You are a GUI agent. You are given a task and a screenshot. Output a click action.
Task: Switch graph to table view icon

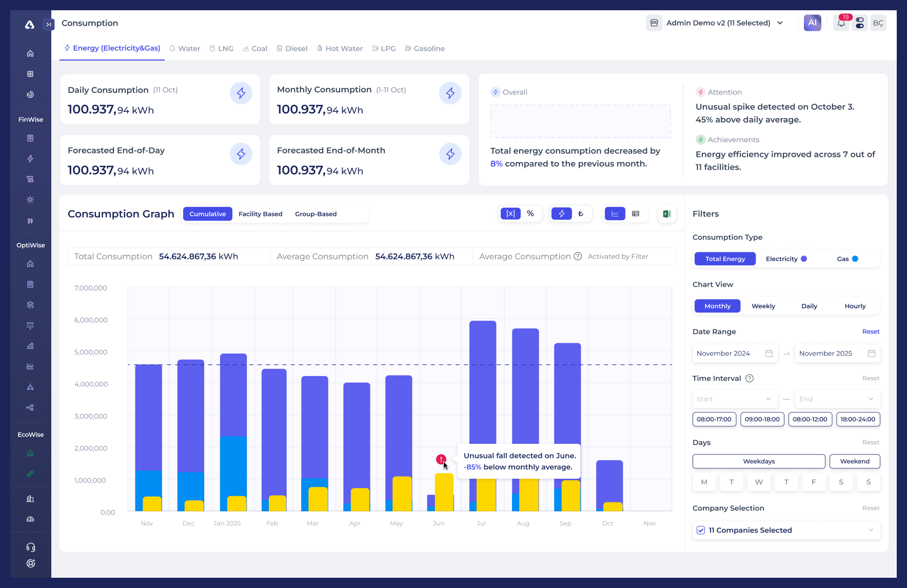[x=636, y=214]
